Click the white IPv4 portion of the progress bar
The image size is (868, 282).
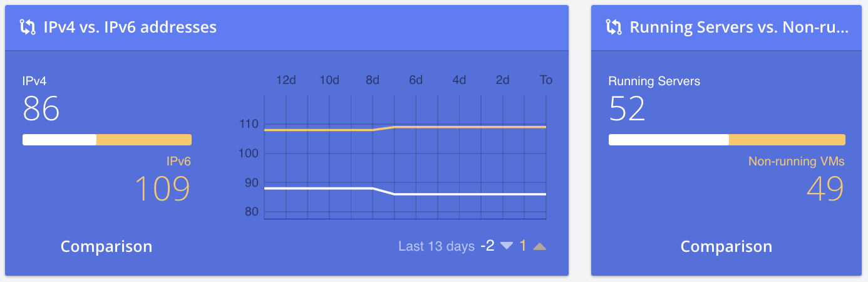59,140
